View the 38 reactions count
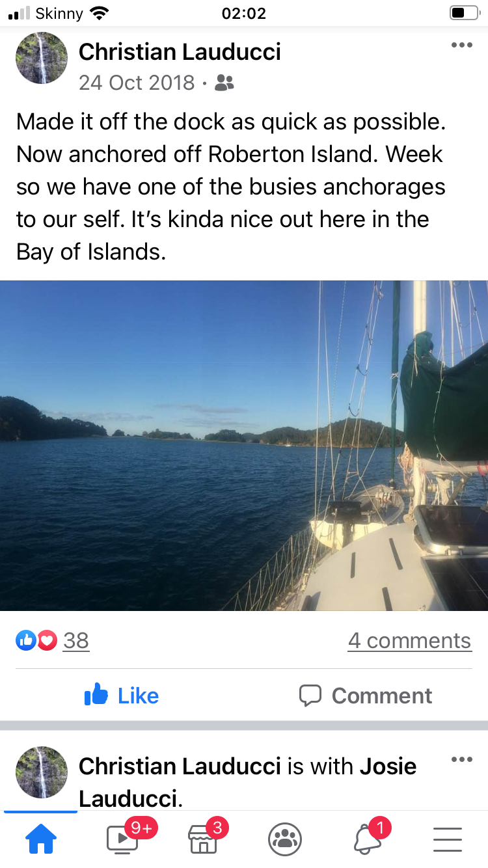This screenshot has width=488, height=868. click(x=75, y=641)
